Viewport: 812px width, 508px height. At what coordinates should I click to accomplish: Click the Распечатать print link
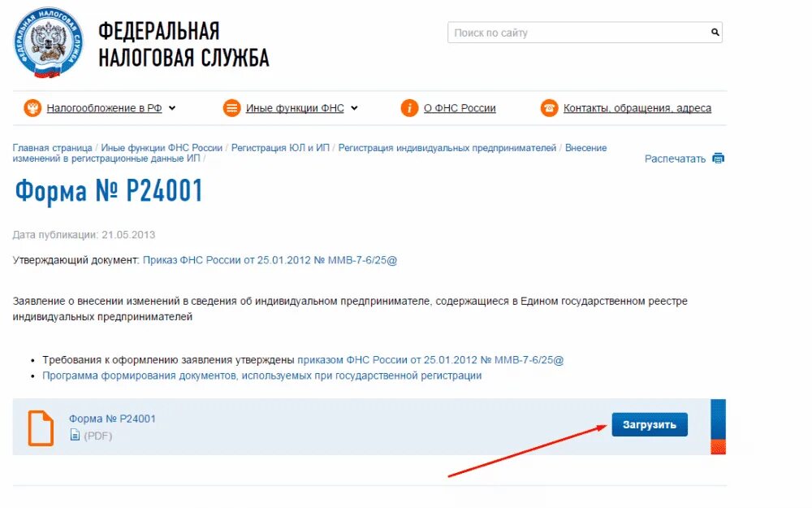pos(675,158)
